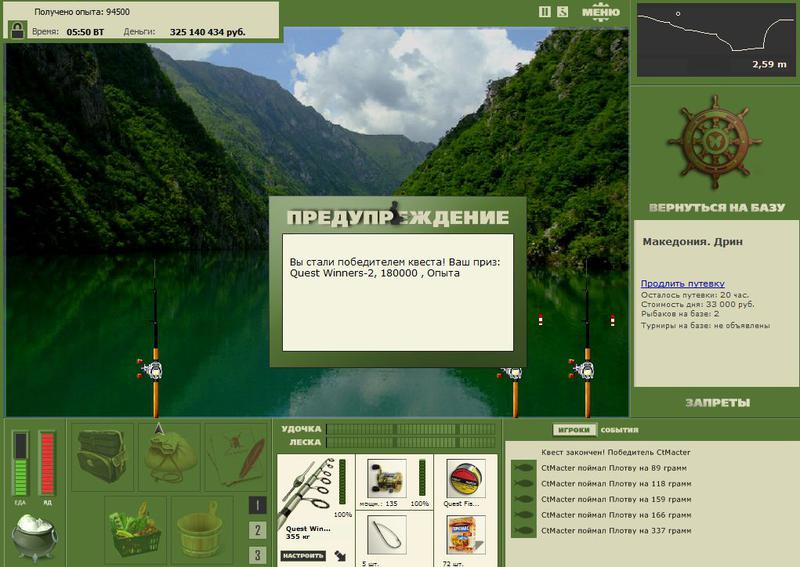The image size is (800, 567).
Task: Click the НАСТРОИТЬ button
Action: (303, 555)
